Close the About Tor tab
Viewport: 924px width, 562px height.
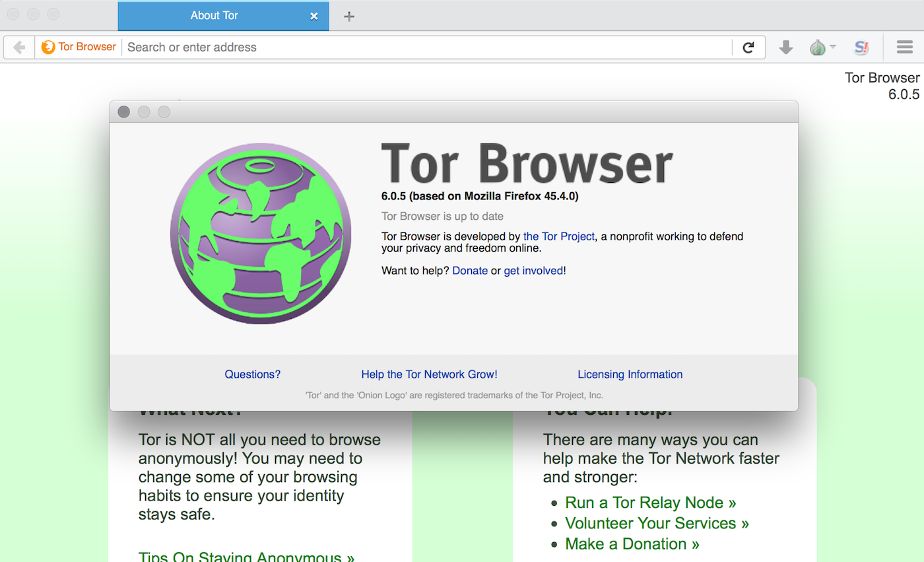point(314,16)
